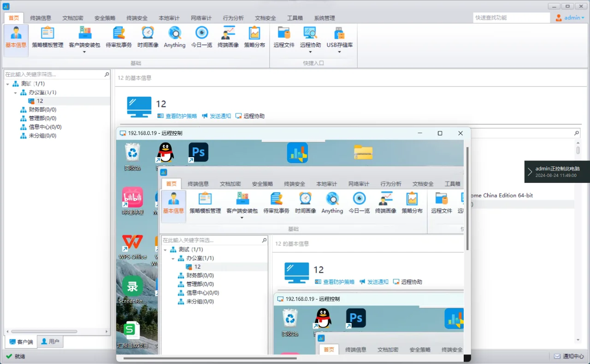The height and width of the screenshot is (364, 590).
Task: Open WPS Office on the remote desktop
Action: (132, 243)
